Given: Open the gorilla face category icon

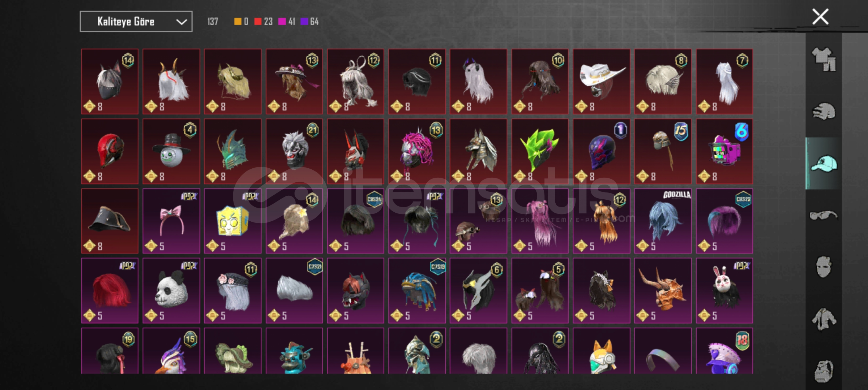Looking at the screenshot, I should coord(824,370).
